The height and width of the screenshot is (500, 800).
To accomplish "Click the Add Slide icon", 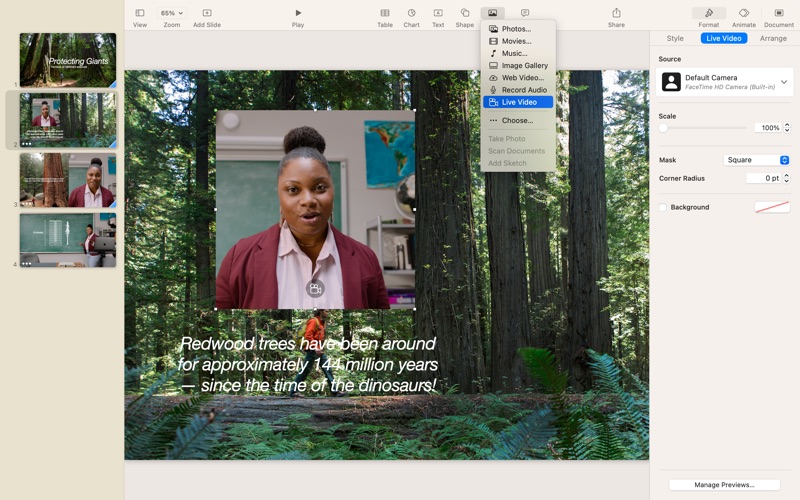I will point(207,14).
